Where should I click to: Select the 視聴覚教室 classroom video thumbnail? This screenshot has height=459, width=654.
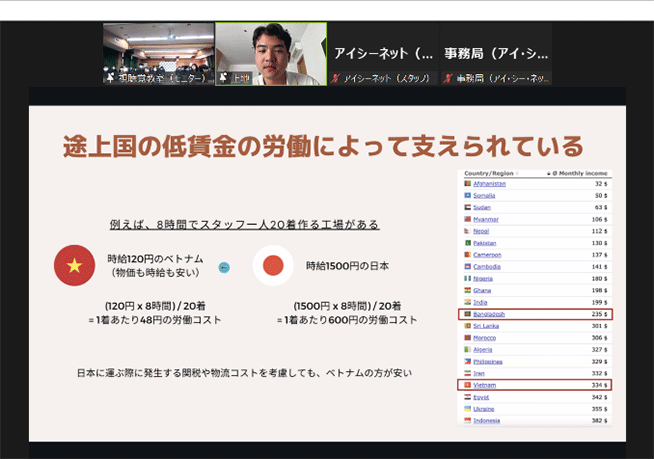[x=158, y=54]
